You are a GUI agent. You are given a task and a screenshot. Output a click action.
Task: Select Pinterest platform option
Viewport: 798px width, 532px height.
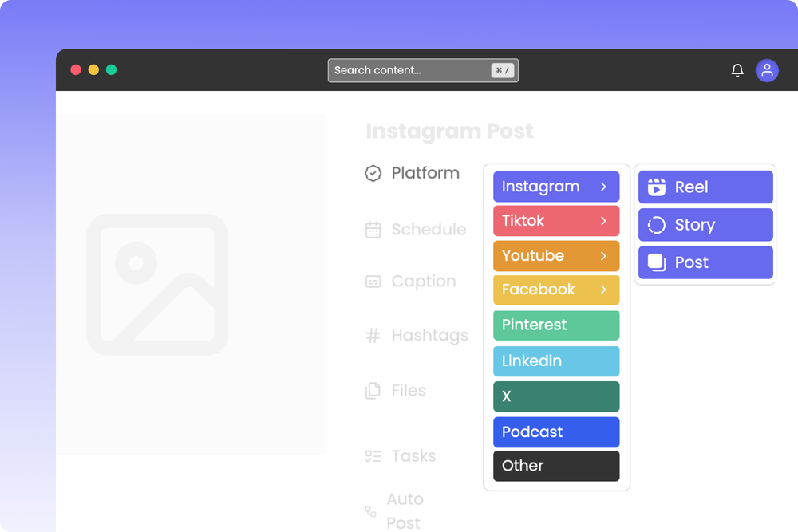(556, 325)
